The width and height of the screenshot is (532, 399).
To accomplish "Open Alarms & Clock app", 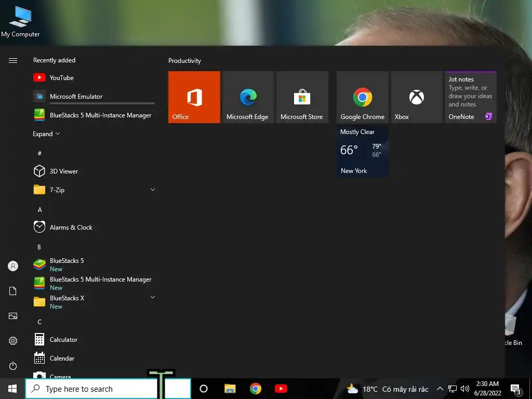I will (95, 227).
